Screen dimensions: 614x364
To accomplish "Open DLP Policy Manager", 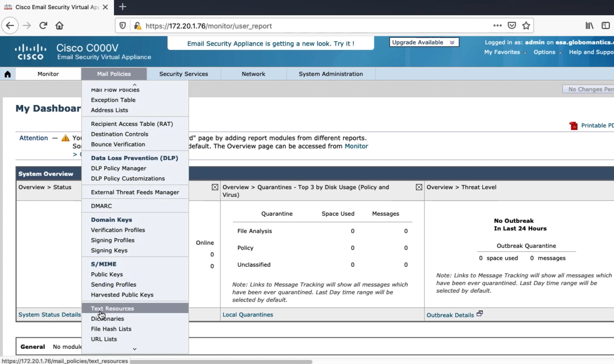I will [118, 168].
